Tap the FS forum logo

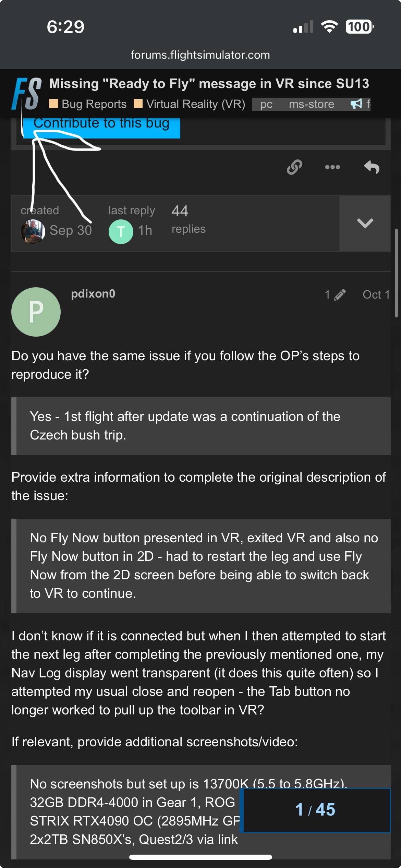27,94
